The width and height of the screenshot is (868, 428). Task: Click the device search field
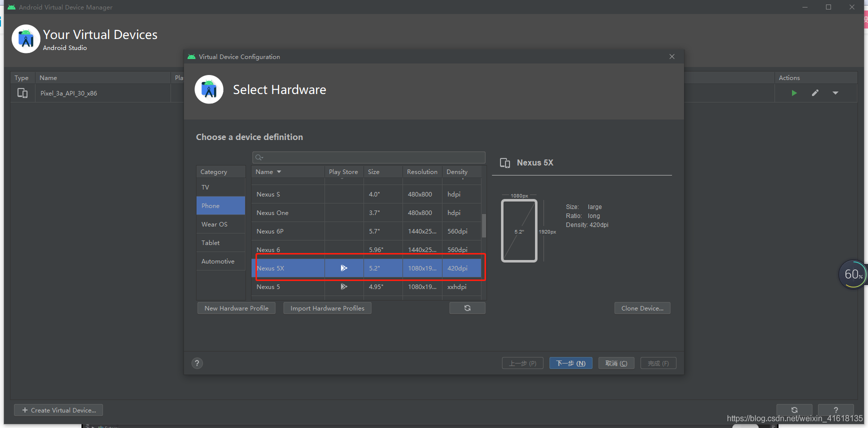click(369, 157)
